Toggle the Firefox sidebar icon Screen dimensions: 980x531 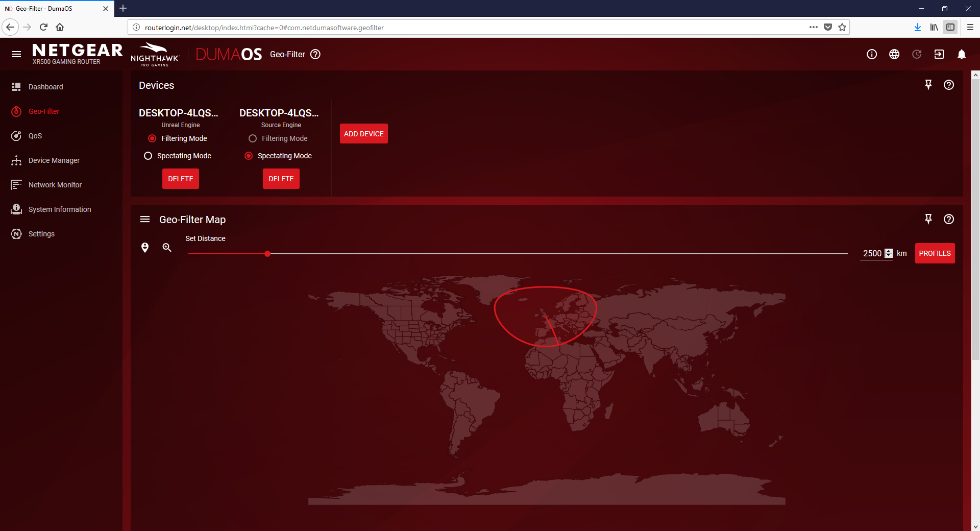point(950,27)
